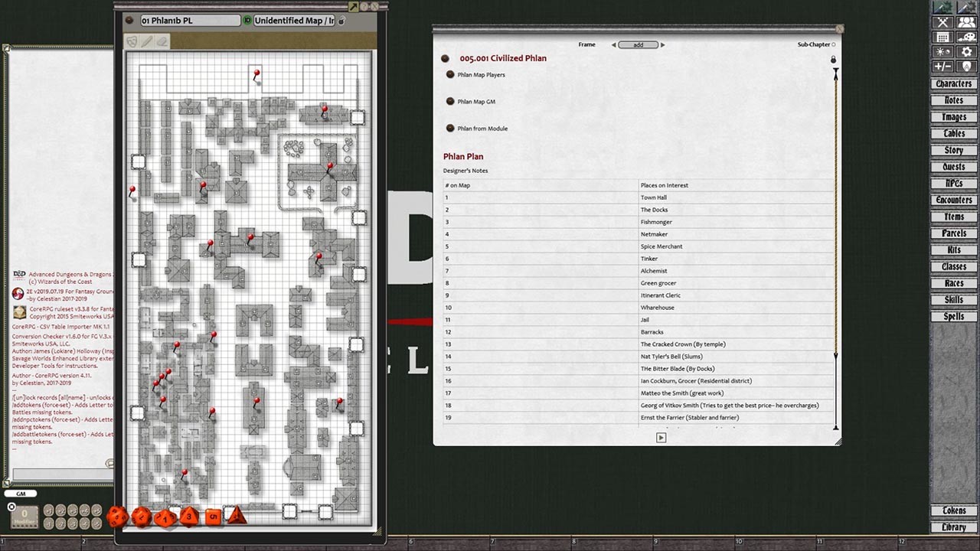Viewport: 980px width, 551px height.
Task: Open the Characters list from the sidebar icon
Action: pos(966,22)
